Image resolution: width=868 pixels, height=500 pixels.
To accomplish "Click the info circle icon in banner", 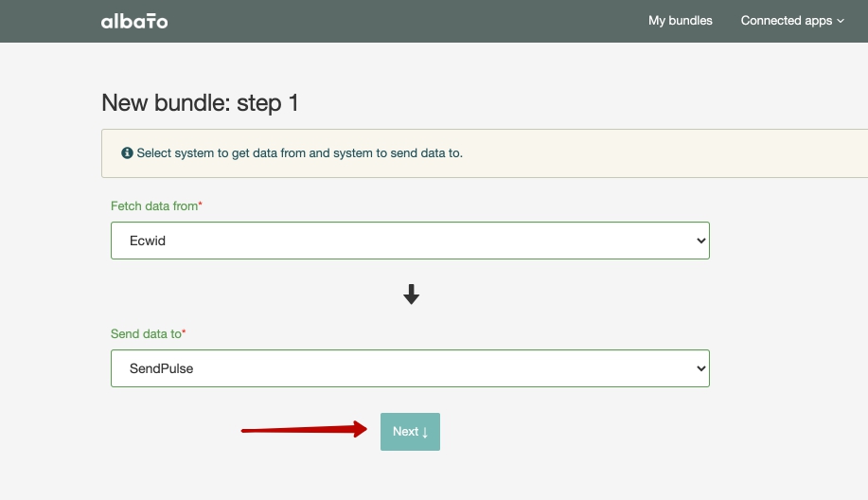I will pos(127,152).
